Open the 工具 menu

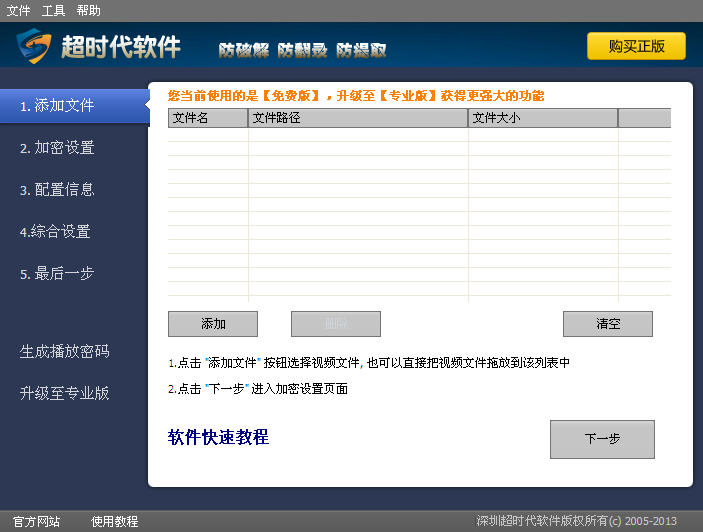53,10
